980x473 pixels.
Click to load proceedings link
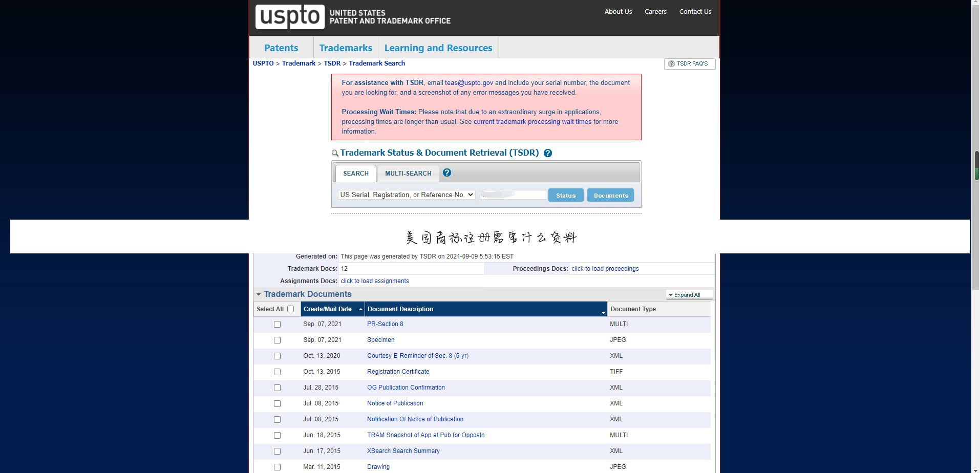coord(605,269)
